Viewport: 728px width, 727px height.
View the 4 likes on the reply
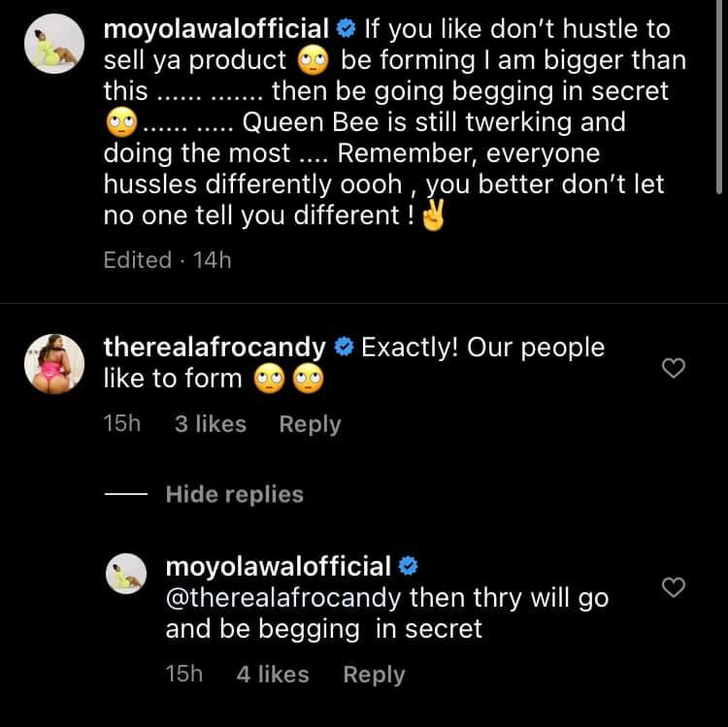pyautogui.click(x=273, y=675)
